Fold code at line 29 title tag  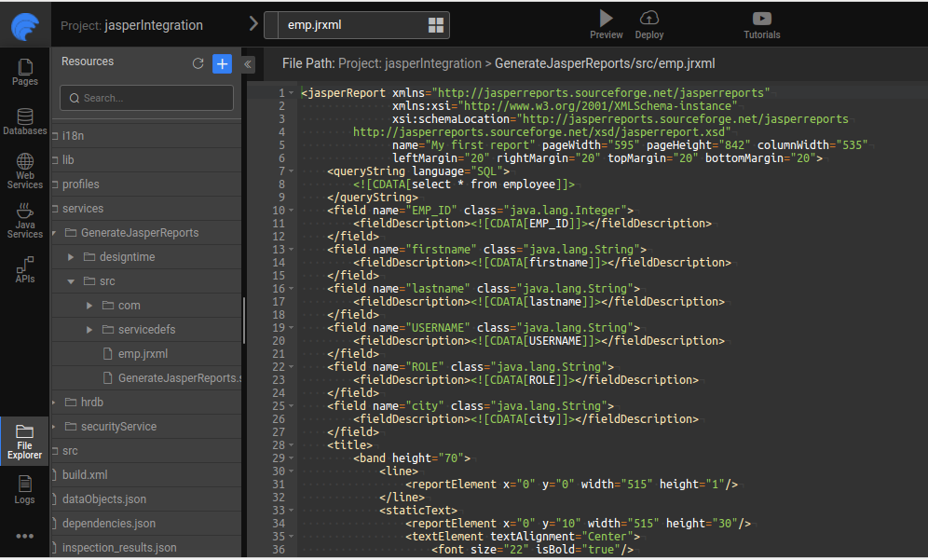293,458
